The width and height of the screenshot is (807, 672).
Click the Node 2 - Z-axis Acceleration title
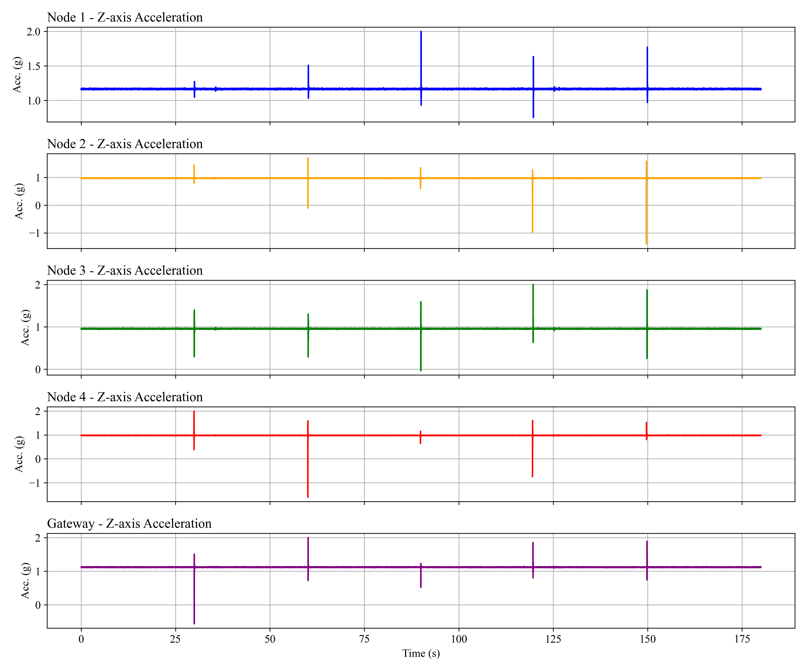(124, 144)
